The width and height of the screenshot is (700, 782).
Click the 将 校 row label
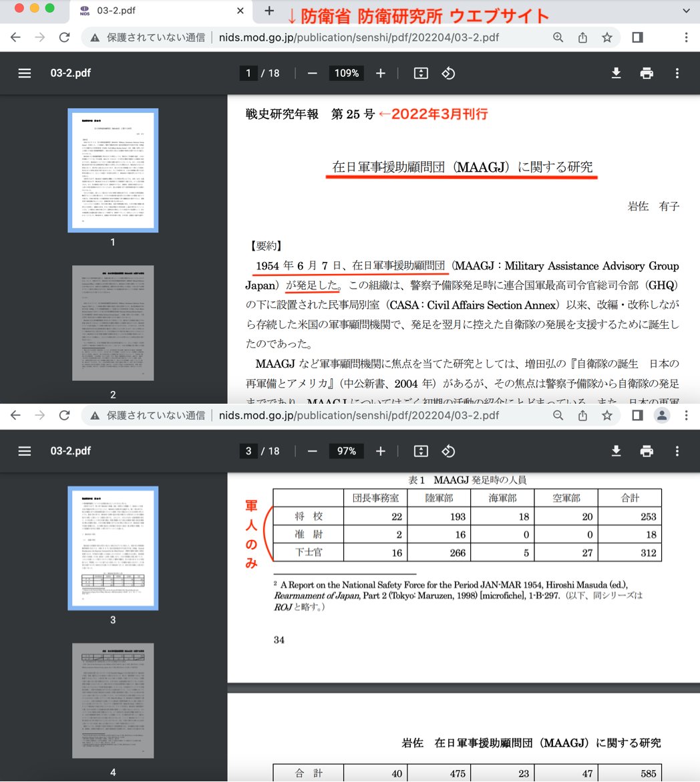[309, 517]
